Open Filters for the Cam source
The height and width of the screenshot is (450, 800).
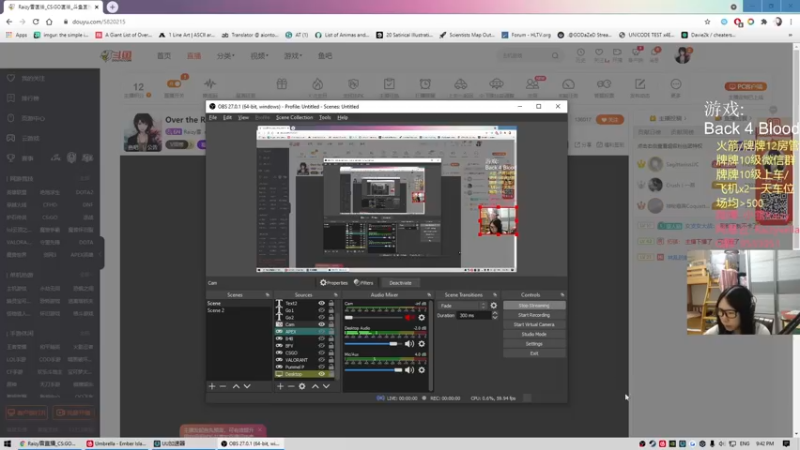(364, 283)
